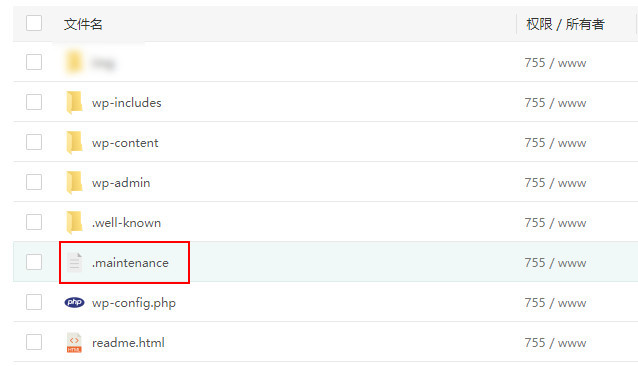Viewport: 638px width, 366px height.
Task: Click 755 / www permission for readme.html
Action: 555,343
